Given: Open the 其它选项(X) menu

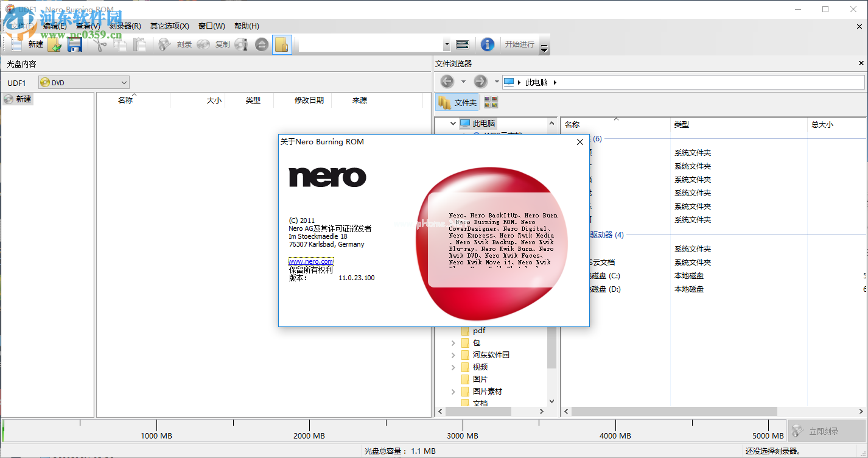Looking at the screenshot, I should 170,26.
